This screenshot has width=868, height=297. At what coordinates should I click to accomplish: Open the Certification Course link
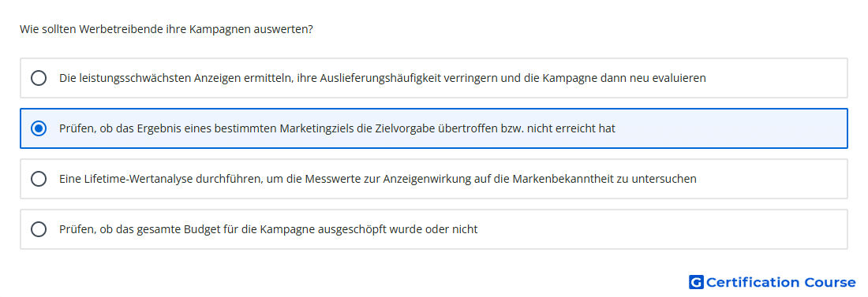773,282
